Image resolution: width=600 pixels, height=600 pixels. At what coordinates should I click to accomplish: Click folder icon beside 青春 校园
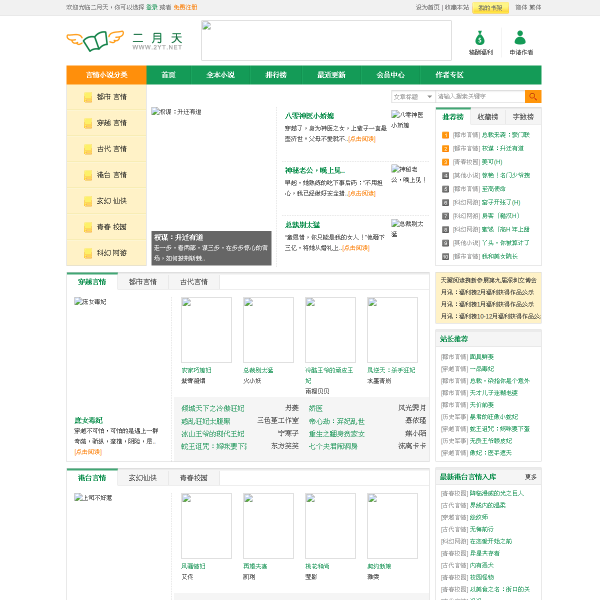(88, 228)
